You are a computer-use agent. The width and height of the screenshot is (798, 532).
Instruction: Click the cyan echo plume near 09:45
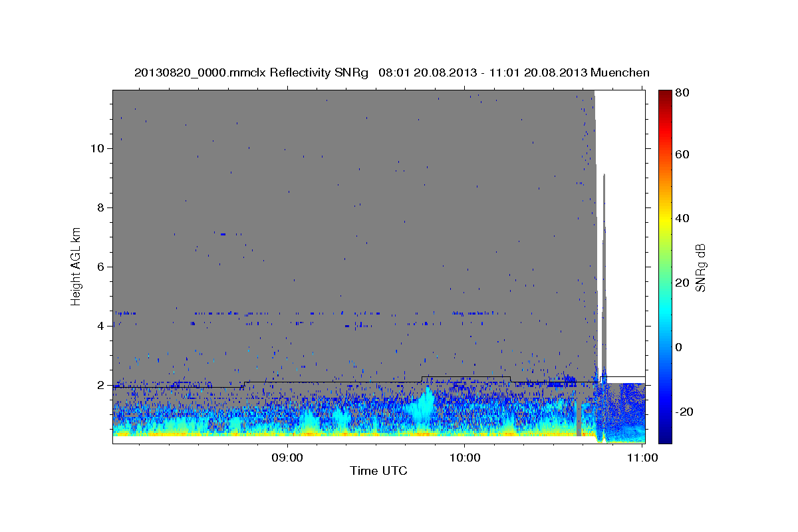(x=423, y=406)
